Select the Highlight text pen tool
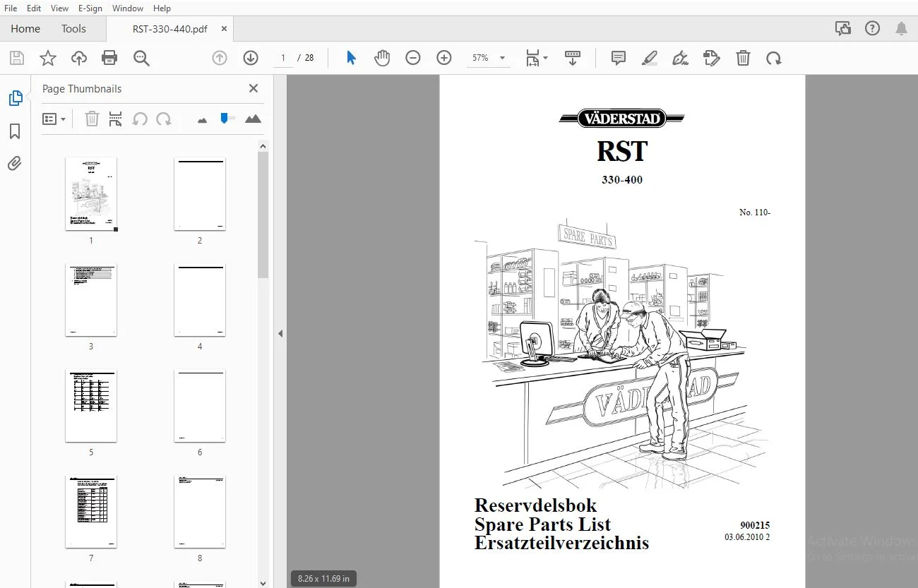This screenshot has height=588, width=918. [x=650, y=58]
